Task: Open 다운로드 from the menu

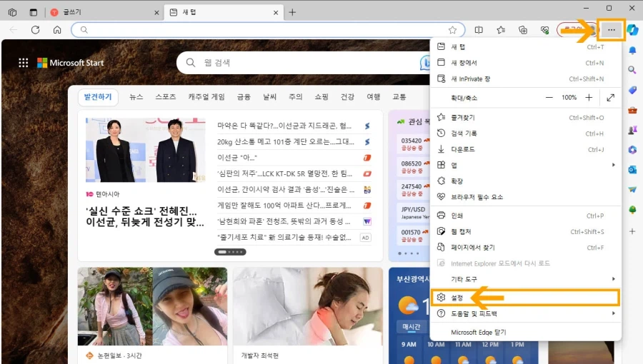Action: (525, 149)
